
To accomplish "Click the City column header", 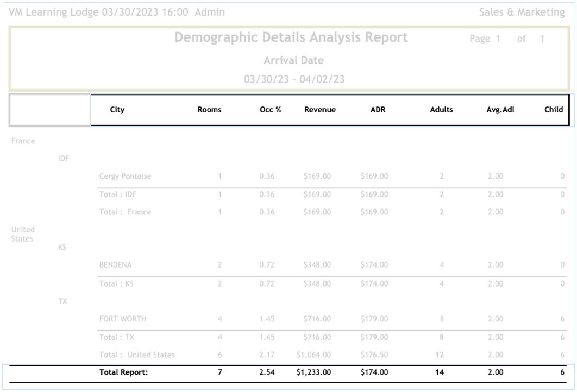I will coord(117,110).
